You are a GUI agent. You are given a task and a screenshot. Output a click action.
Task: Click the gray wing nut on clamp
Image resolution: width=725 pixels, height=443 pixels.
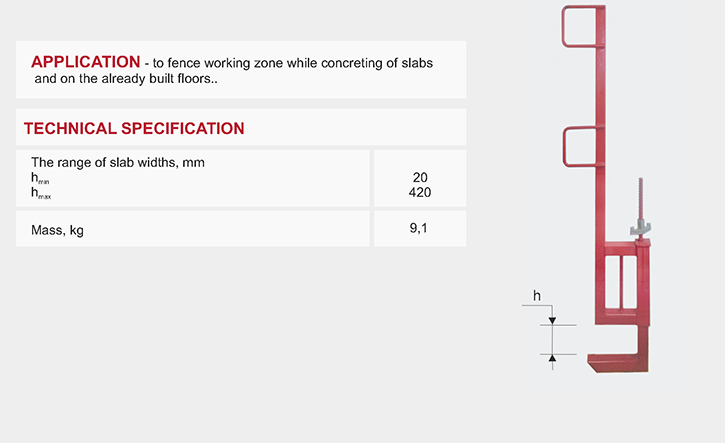tap(641, 231)
